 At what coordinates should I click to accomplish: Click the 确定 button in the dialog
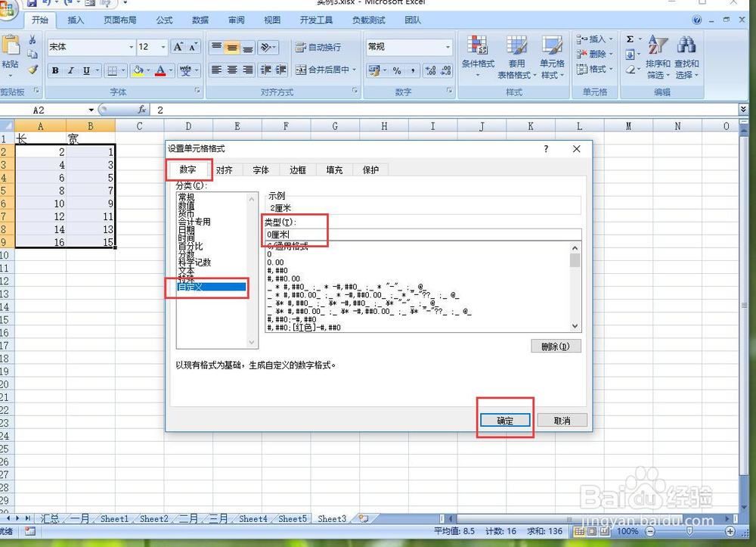click(x=505, y=420)
